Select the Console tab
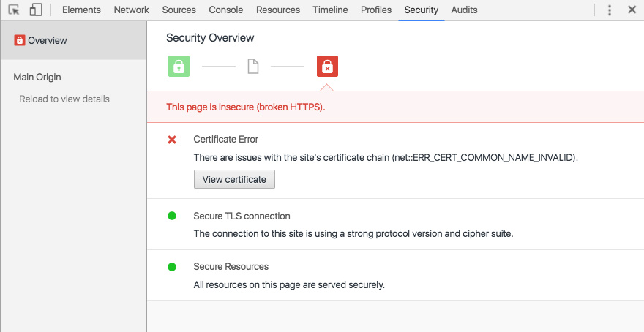 tap(226, 10)
